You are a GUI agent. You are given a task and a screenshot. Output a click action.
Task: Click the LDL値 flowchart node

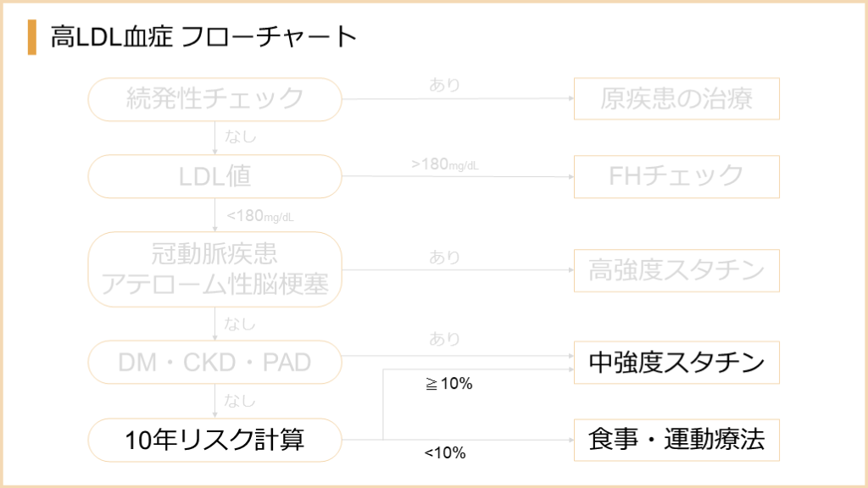(x=214, y=175)
